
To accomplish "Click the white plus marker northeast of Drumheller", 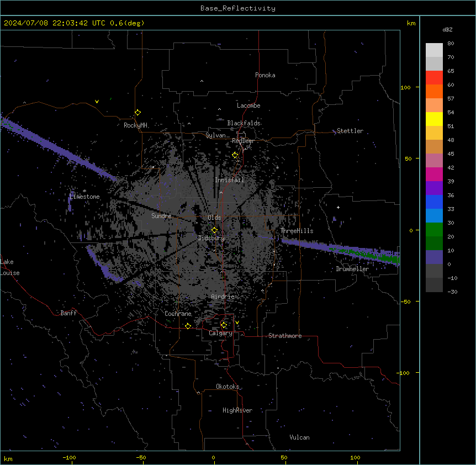I will pyautogui.click(x=338, y=207).
